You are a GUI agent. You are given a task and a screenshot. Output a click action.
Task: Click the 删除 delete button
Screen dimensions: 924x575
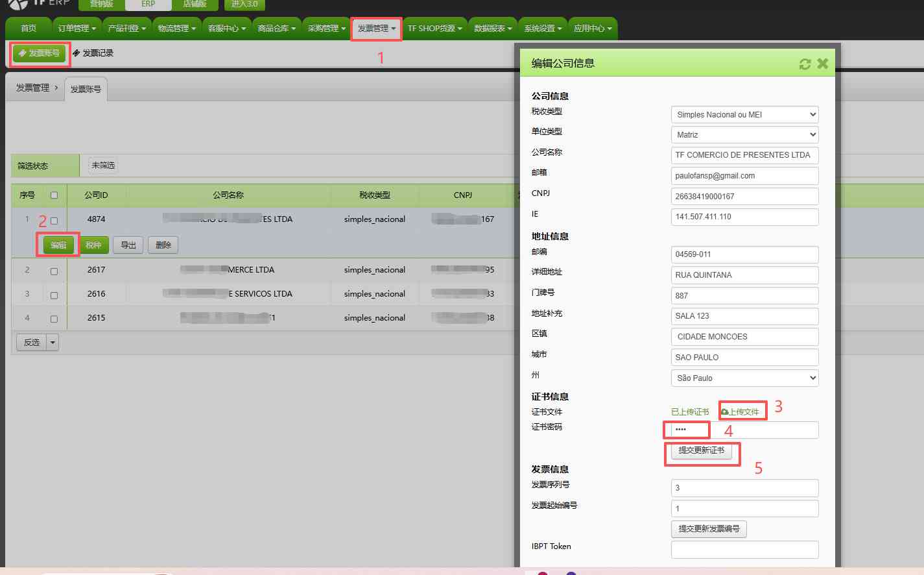pos(163,245)
